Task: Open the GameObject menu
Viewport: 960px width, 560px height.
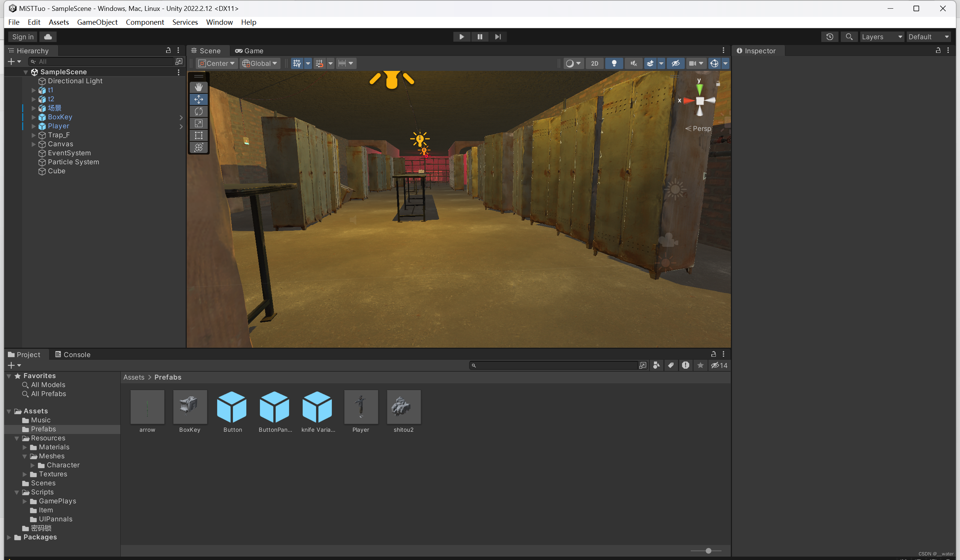Action: tap(97, 22)
